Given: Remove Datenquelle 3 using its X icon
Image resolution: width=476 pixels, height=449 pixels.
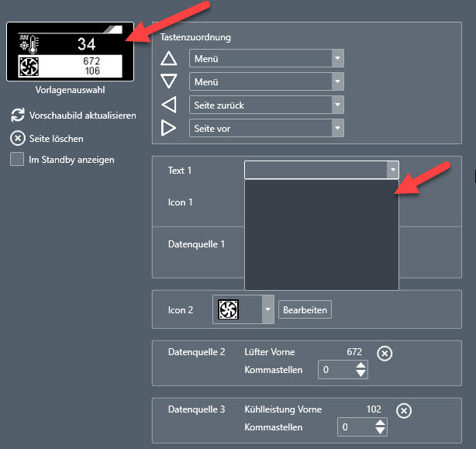Looking at the screenshot, I should point(404,411).
